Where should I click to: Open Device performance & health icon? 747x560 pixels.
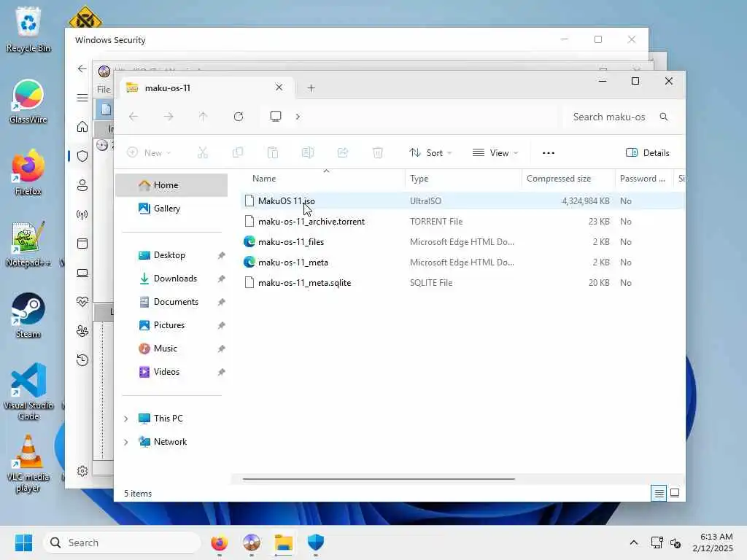click(x=82, y=301)
